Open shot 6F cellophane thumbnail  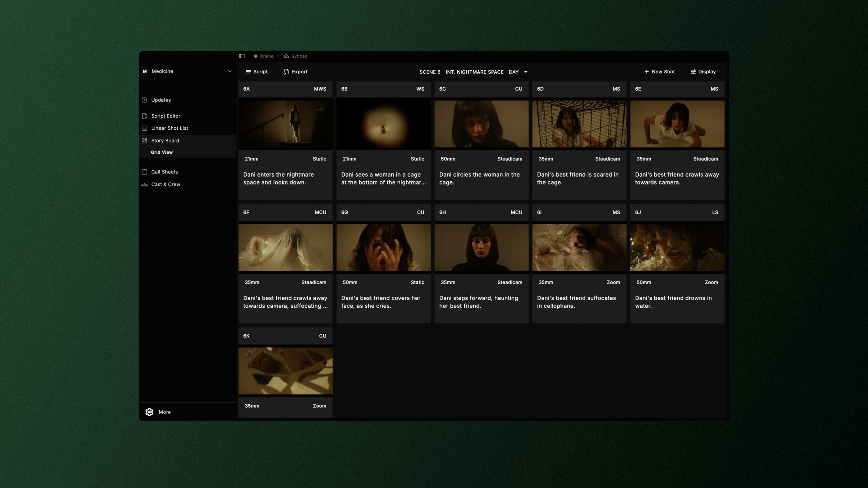[285, 248]
